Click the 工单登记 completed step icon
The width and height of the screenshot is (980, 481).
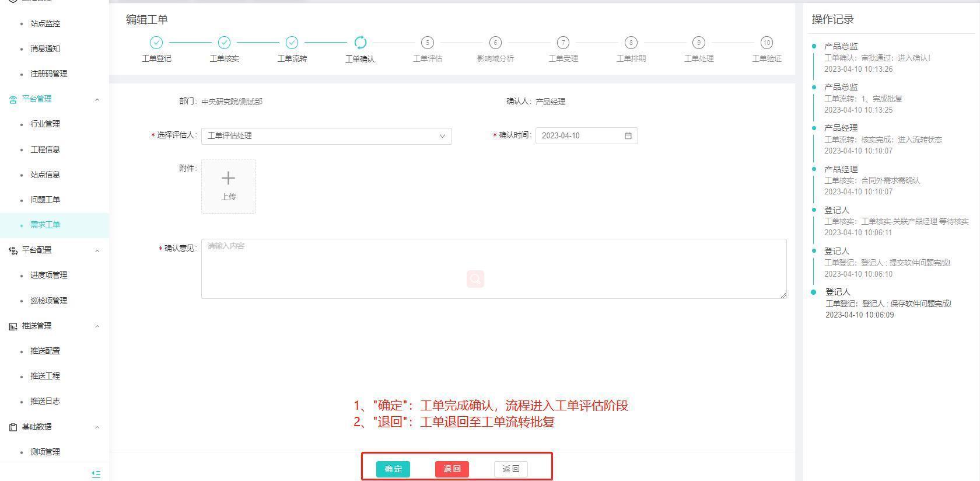156,43
